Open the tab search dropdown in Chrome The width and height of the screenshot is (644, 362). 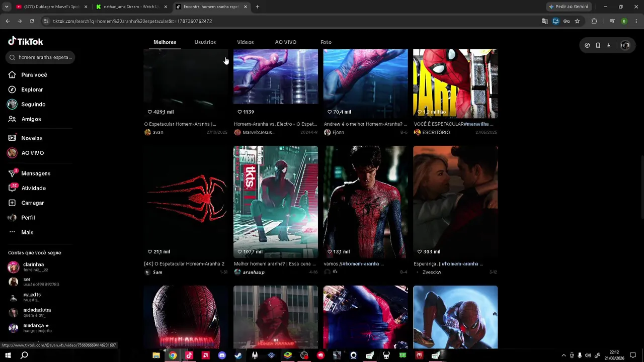point(7,7)
